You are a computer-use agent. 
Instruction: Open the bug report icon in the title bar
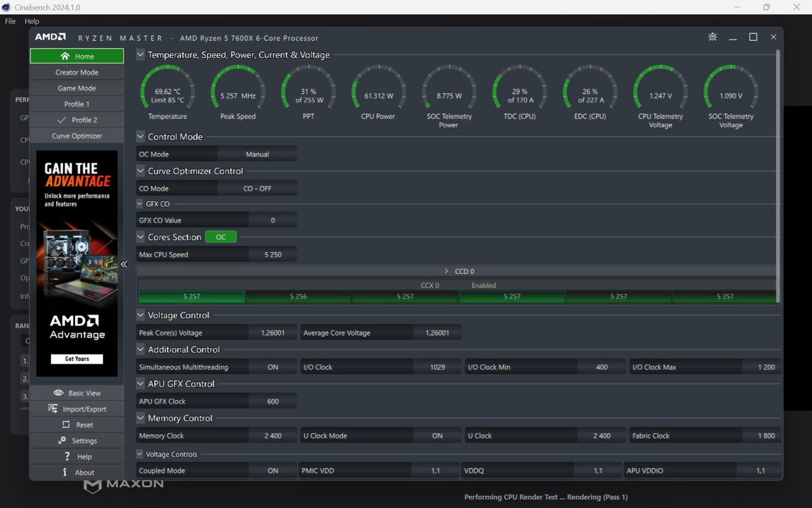pos(712,37)
